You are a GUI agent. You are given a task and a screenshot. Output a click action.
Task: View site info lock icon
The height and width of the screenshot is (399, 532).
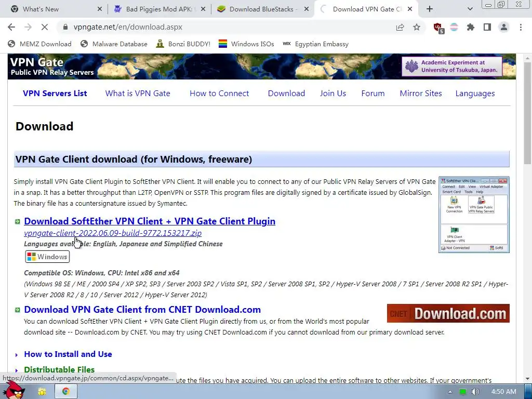[65, 27]
